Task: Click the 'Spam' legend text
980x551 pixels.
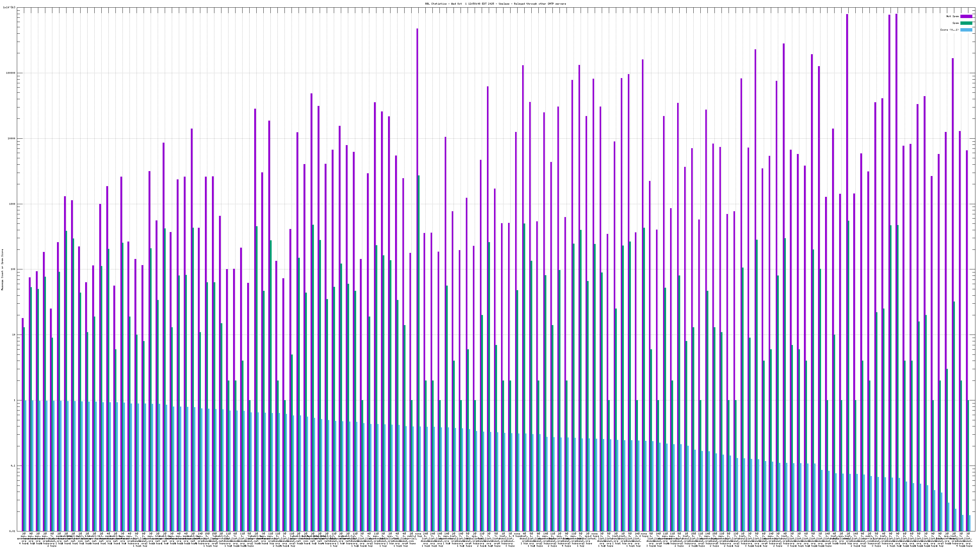Action: [x=956, y=23]
